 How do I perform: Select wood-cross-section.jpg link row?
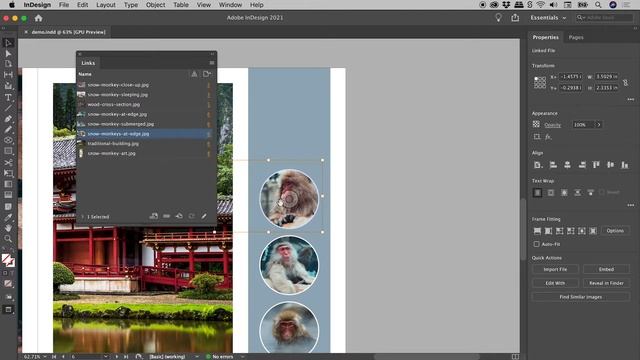[144, 104]
